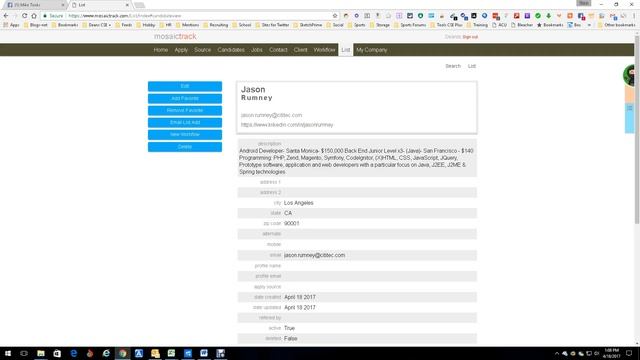The image size is (640, 360).
Task: Click jason.rumney email in the header card
Action: point(271,115)
